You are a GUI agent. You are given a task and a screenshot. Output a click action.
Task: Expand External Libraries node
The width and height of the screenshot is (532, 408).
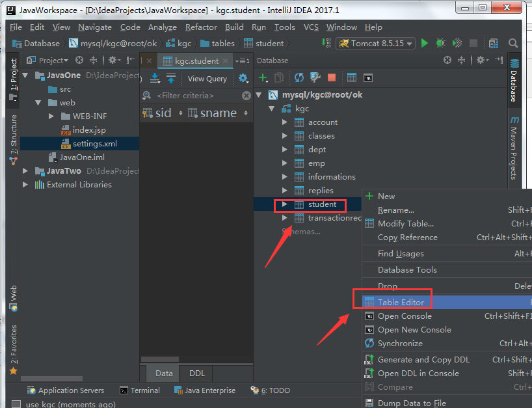point(25,185)
